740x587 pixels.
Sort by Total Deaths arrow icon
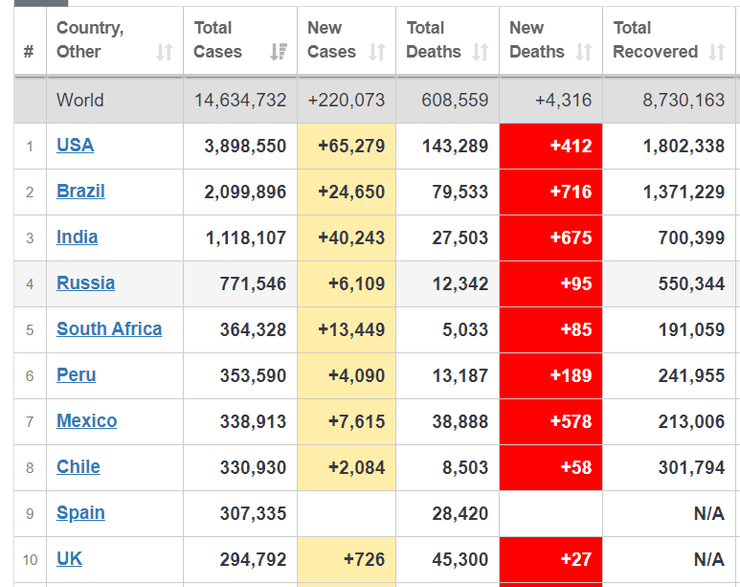pyautogui.click(x=480, y=52)
